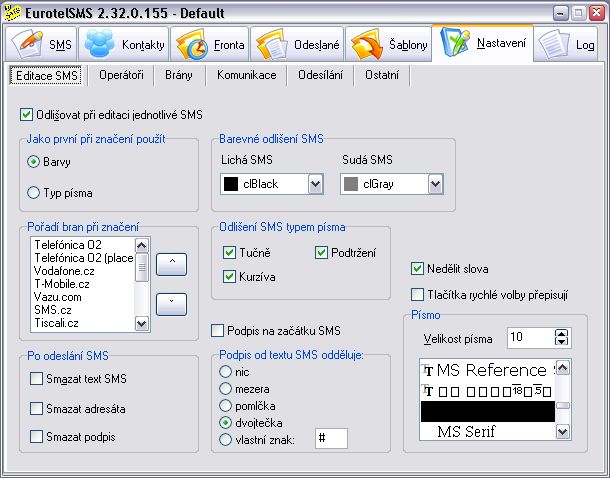This screenshot has height=478, width=610.
Task: Select the dvojtečka separator option
Action: 225,422
